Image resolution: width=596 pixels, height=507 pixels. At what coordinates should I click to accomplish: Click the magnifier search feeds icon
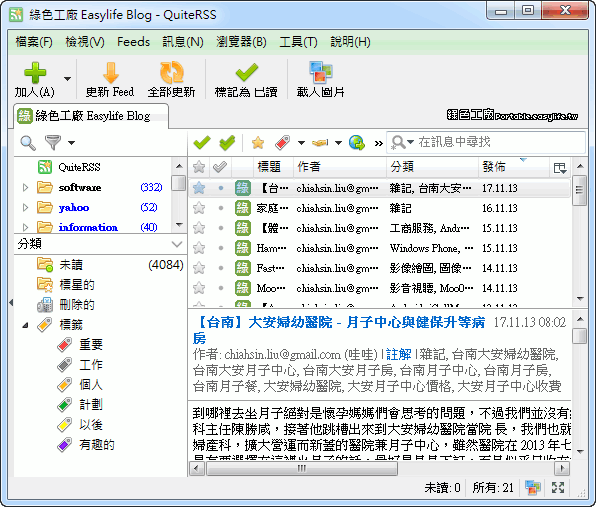(x=28, y=143)
